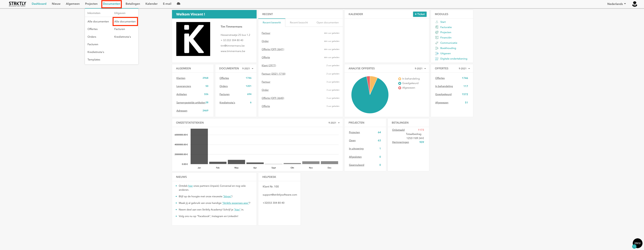Viewport: 644px width, 250px height.
Task: Expand the Nederlands language dropdown
Action: coord(617,4)
